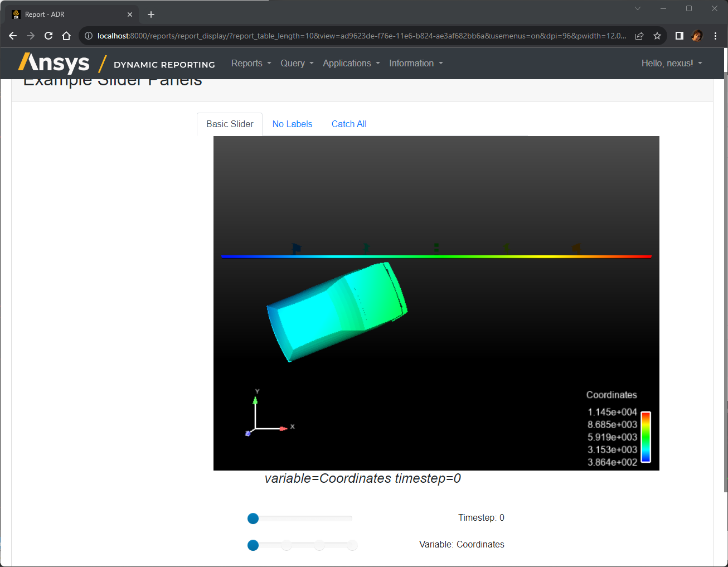This screenshot has height=567, width=728.
Task: Click the XYZ axis triad in viewport
Action: tap(270, 413)
